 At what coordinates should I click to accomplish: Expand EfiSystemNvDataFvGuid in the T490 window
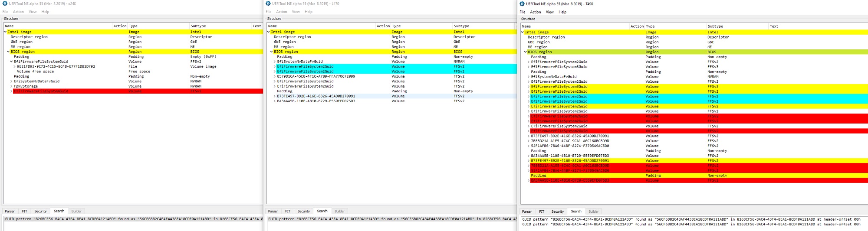click(528, 77)
